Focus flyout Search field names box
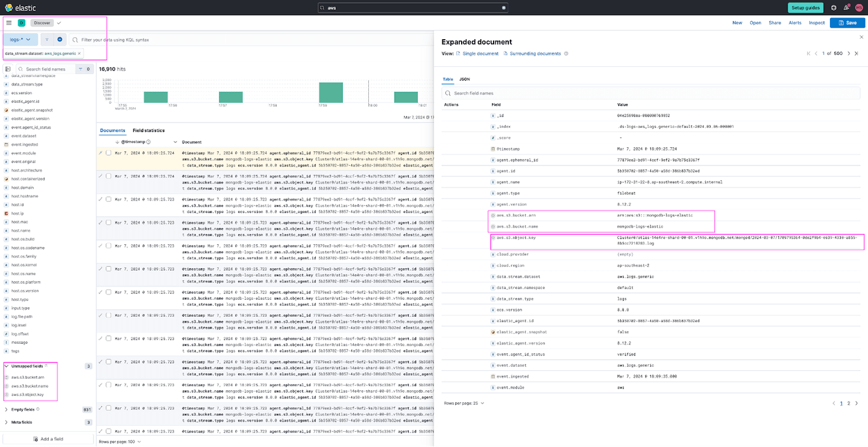This screenshot has height=447, width=868. 651,93
